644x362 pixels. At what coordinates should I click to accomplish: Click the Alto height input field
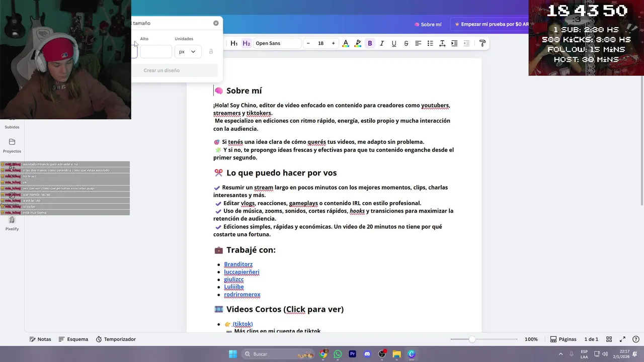[x=156, y=51]
